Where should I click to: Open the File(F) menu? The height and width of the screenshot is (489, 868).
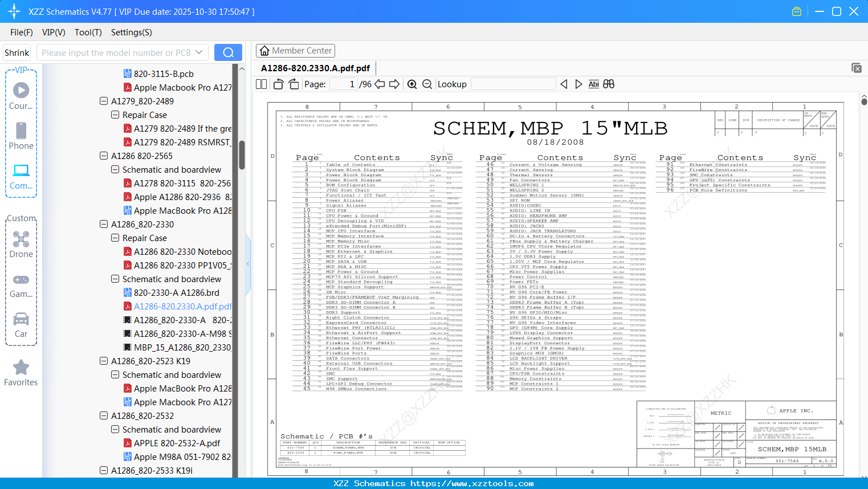coord(22,32)
